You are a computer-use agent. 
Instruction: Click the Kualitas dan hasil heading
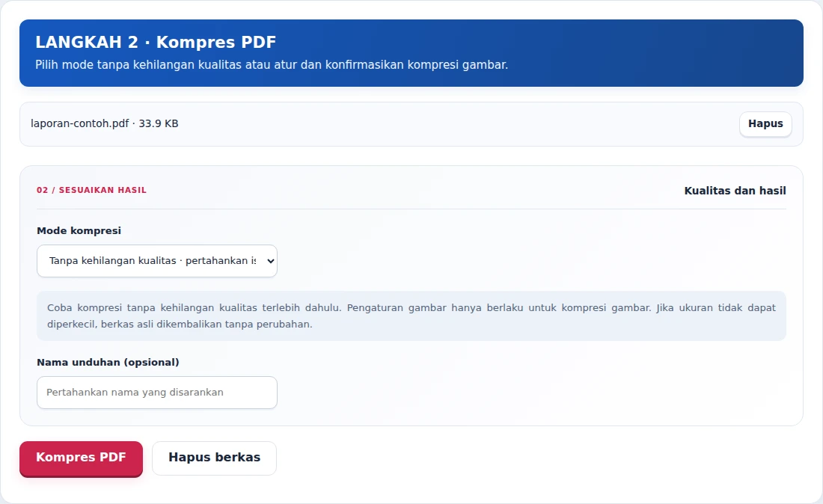point(735,191)
